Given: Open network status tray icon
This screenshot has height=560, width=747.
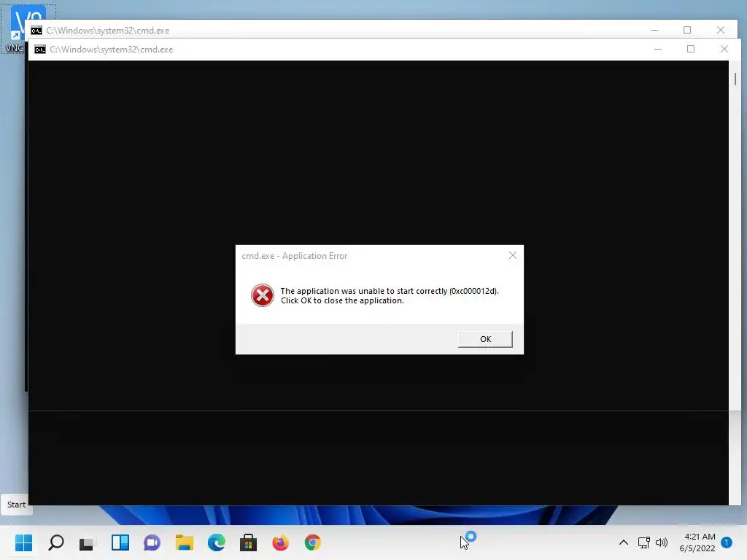Looking at the screenshot, I should pyautogui.click(x=643, y=542).
